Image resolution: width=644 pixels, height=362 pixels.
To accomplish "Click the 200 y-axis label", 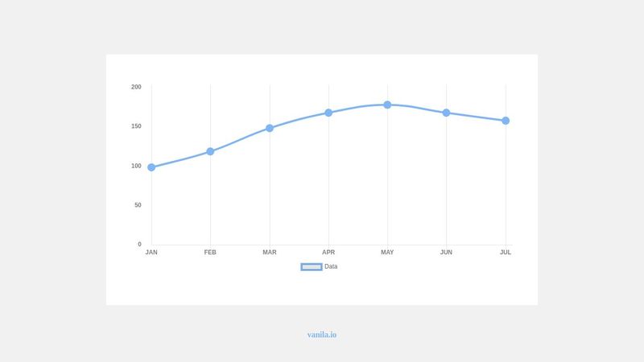I will [136, 87].
